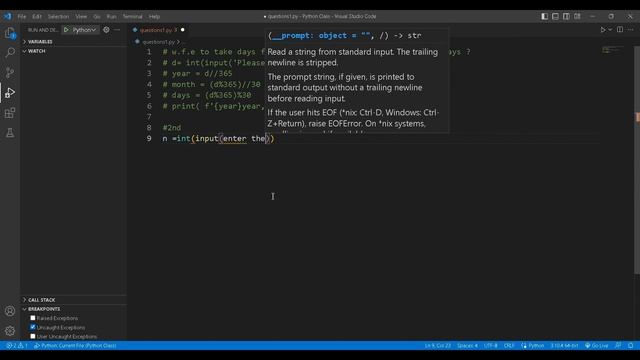Screen dimensions: 640x360
Task: Toggle the primary side bar layout icon
Action: click(544, 16)
